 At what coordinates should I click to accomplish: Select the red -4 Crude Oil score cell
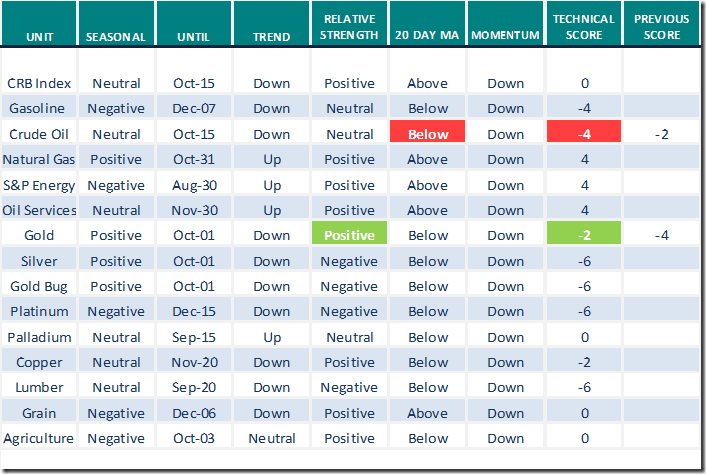[585, 134]
